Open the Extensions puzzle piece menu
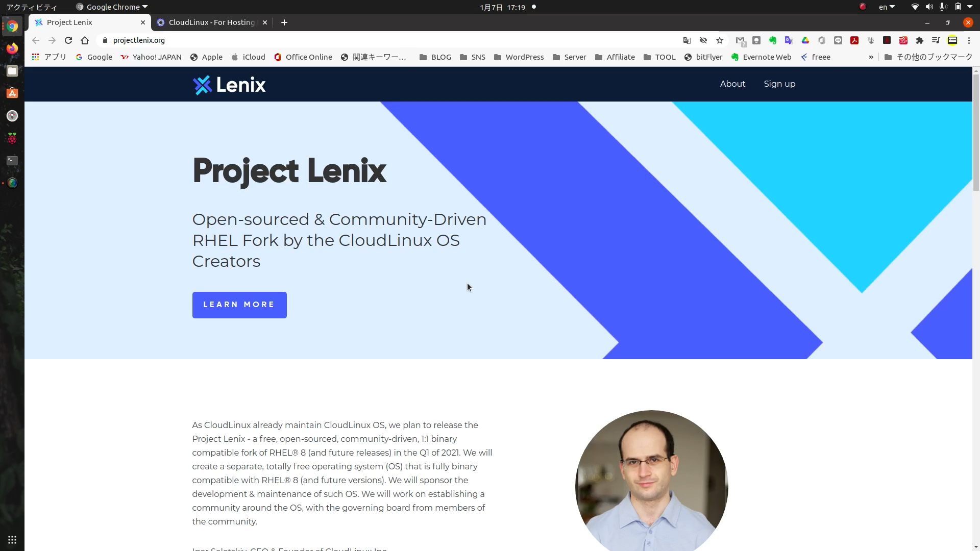The image size is (980, 551). [920, 40]
